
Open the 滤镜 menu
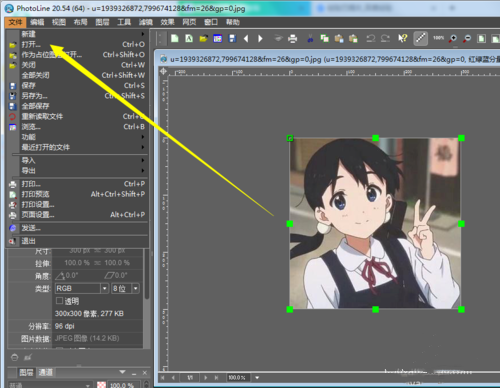click(146, 22)
